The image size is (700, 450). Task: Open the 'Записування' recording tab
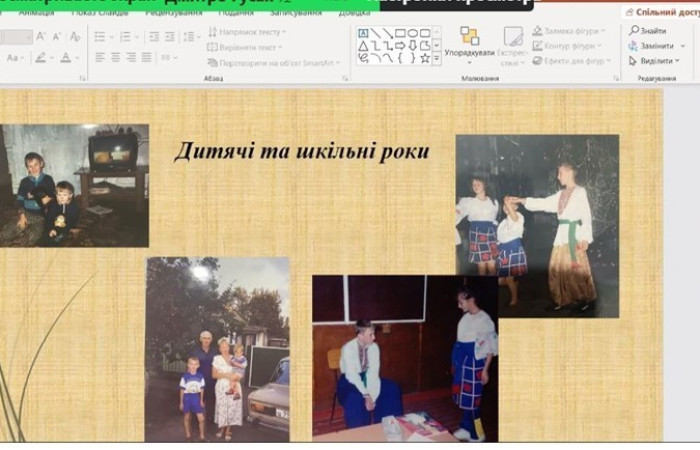(x=296, y=13)
